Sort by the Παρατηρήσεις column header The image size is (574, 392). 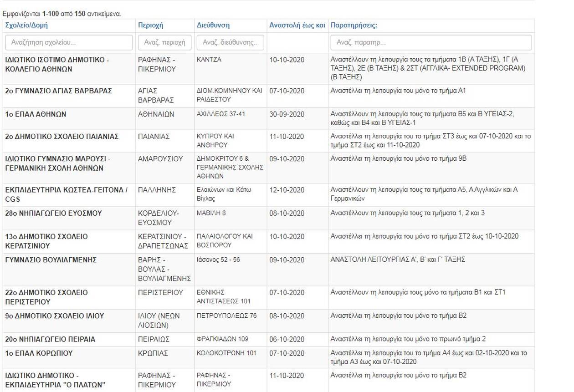tap(354, 25)
